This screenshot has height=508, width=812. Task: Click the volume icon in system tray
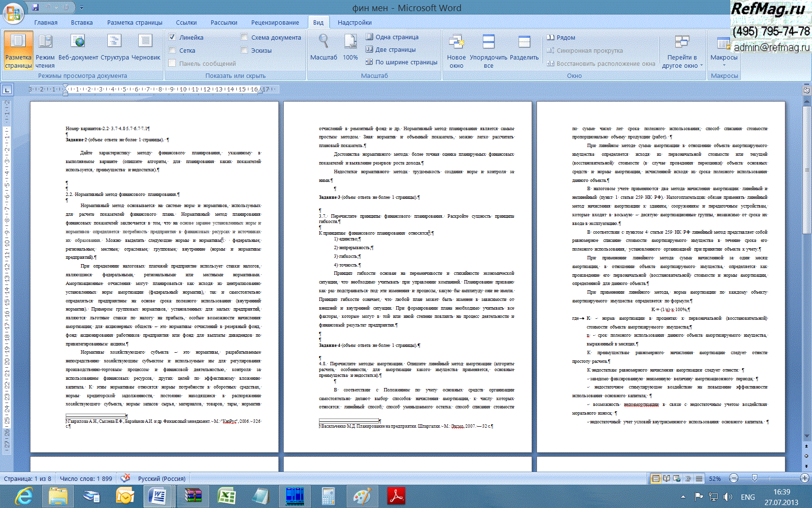pos(727,497)
